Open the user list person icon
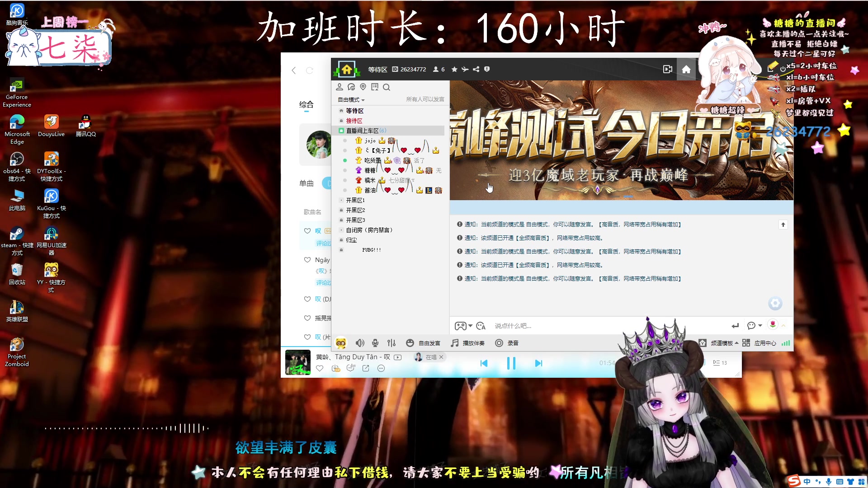Screen dimensions: 868x488 pos(340,87)
